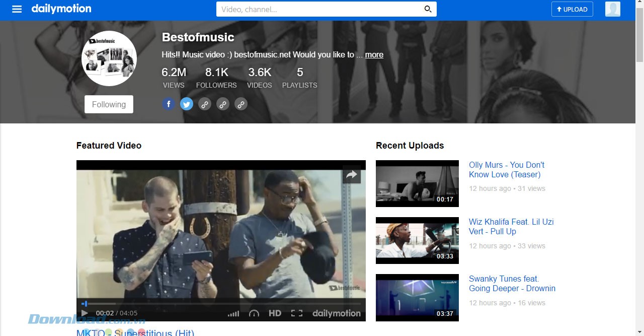Click the Upload button

pyautogui.click(x=572, y=9)
